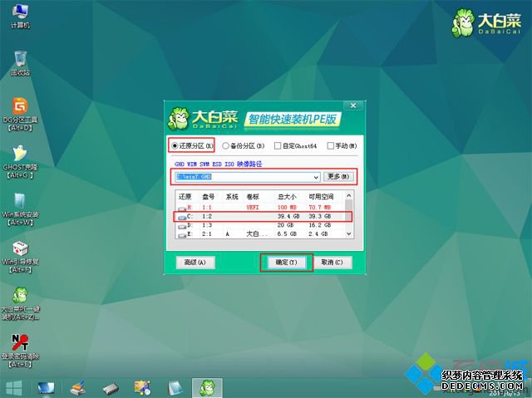532x398 pixels.
Task: Open the brush tool taskbar icon
Action: click(x=77, y=388)
